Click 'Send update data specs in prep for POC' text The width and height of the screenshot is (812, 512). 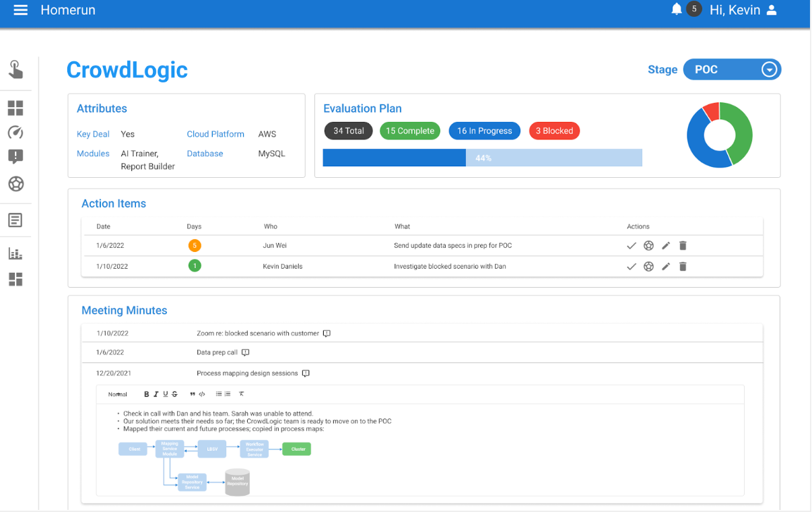coord(453,246)
